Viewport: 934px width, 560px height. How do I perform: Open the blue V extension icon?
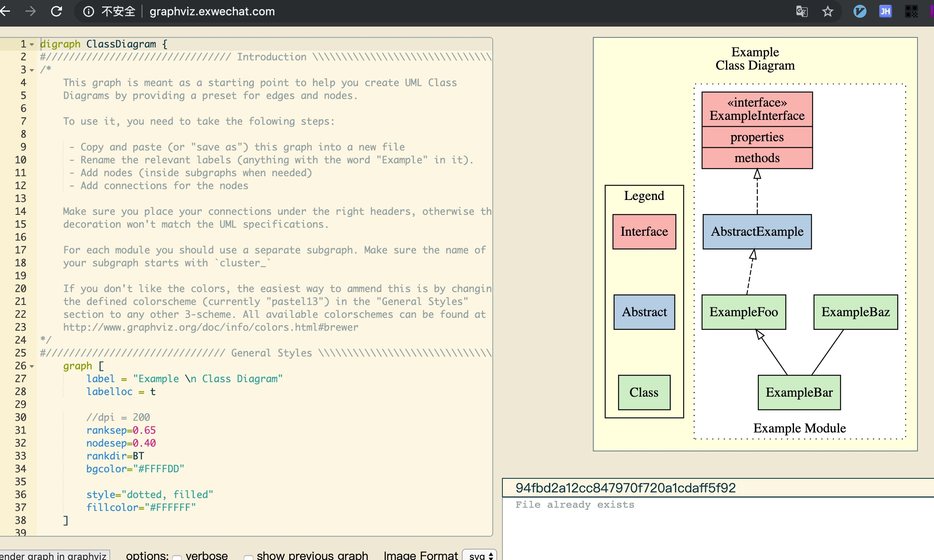click(x=860, y=11)
